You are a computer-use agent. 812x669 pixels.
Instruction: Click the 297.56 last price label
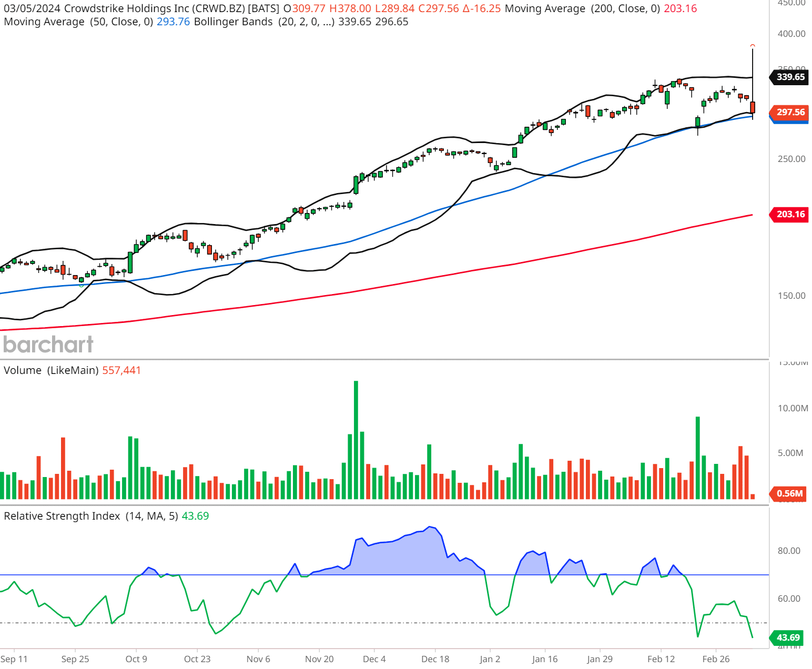(x=789, y=112)
